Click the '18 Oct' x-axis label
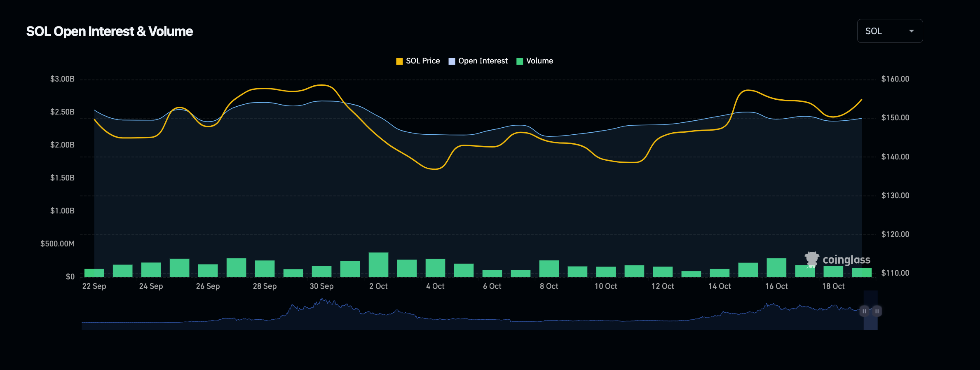Image resolution: width=980 pixels, height=370 pixels. [x=833, y=286]
